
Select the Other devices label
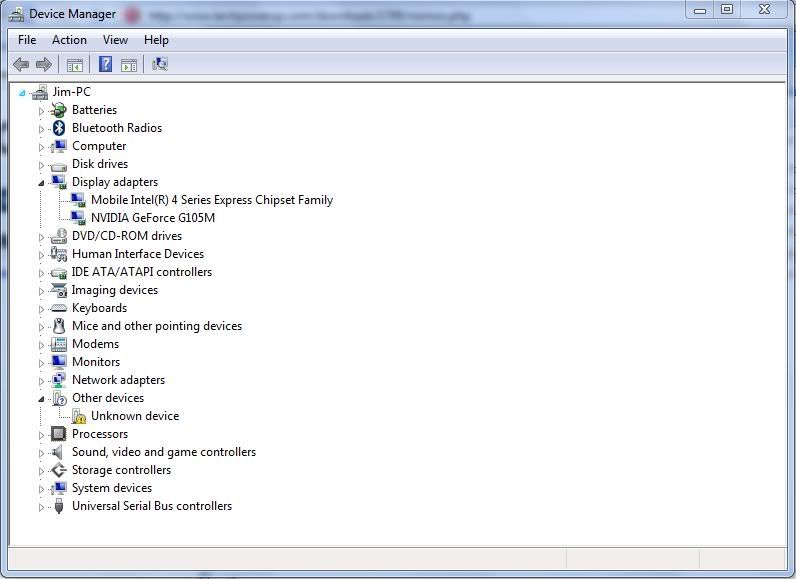(x=108, y=398)
